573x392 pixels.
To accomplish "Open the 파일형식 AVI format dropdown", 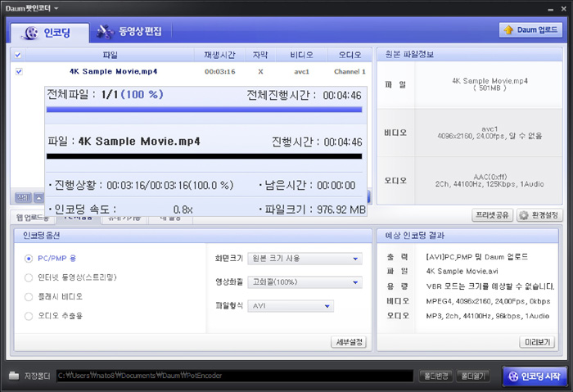I will click(x=291, y=306).
